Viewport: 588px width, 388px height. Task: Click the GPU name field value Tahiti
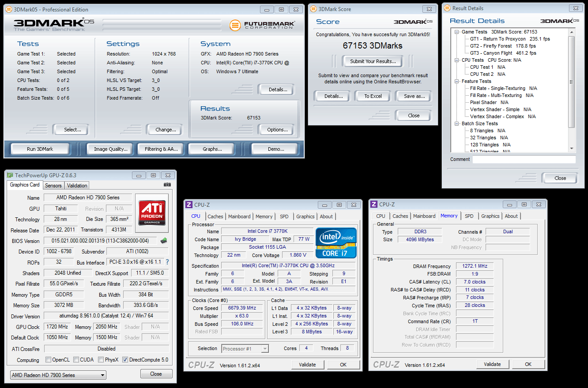[61, 209]
